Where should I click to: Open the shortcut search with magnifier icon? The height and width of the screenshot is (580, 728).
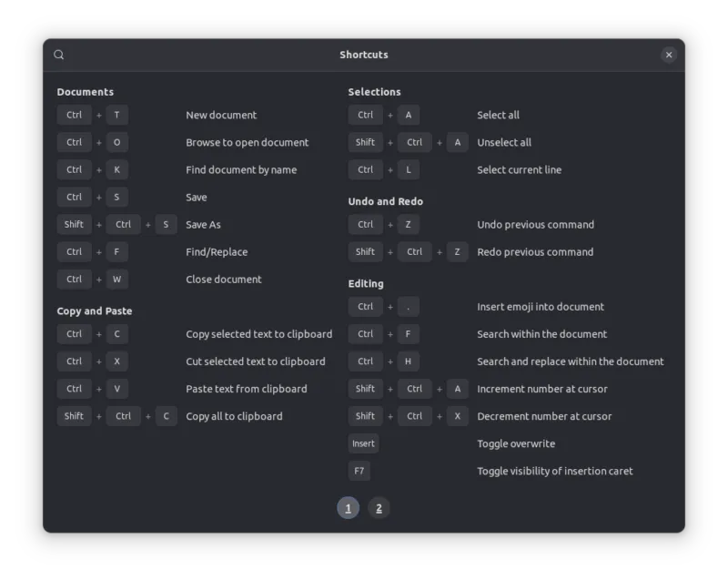pos(58,55)
